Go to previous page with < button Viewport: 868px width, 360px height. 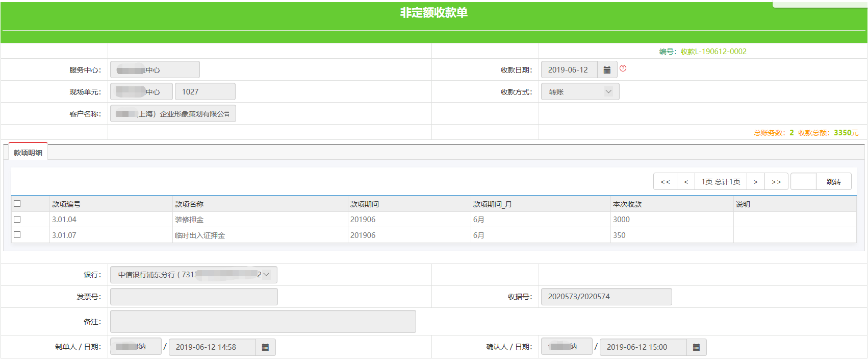click(686, 182)
